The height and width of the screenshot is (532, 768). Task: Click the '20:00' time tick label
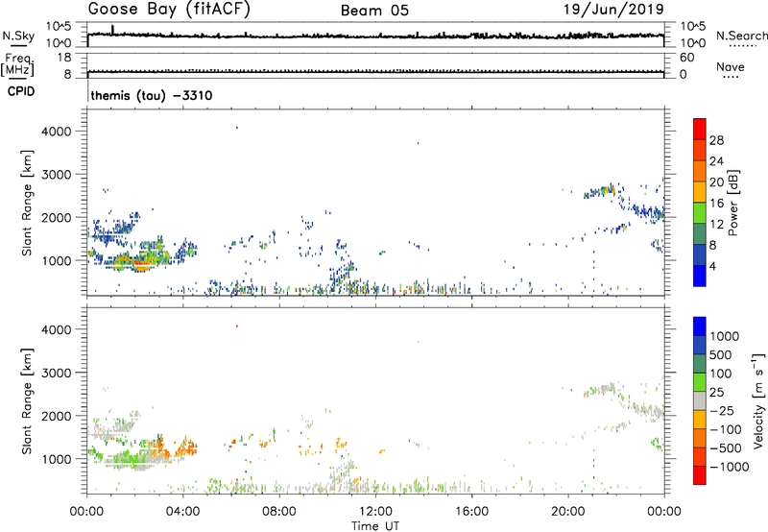click(x=568, y=512)
